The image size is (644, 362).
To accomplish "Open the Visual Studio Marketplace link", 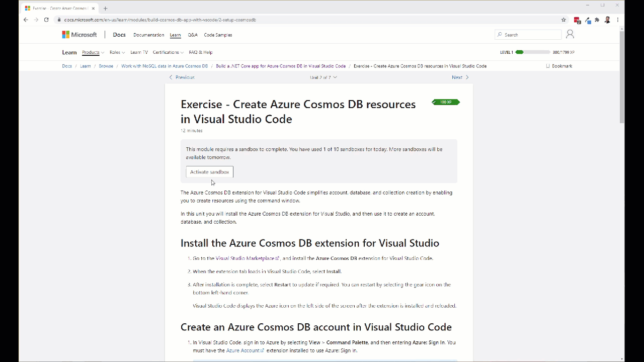I will click(247, 258).
